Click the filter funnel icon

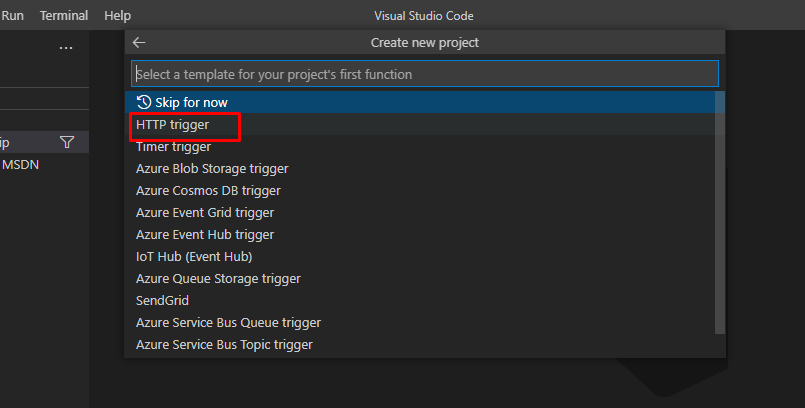tap(67, 142)
